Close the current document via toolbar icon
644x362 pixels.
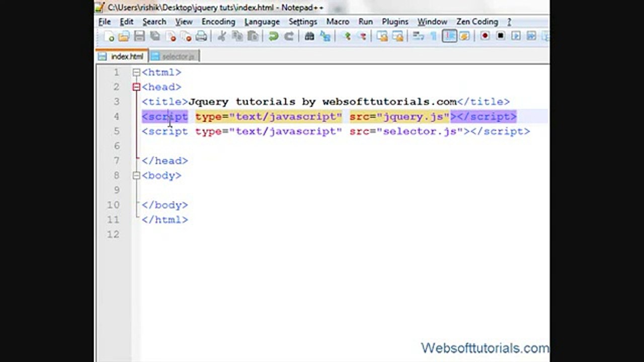(x=171, y=36)
